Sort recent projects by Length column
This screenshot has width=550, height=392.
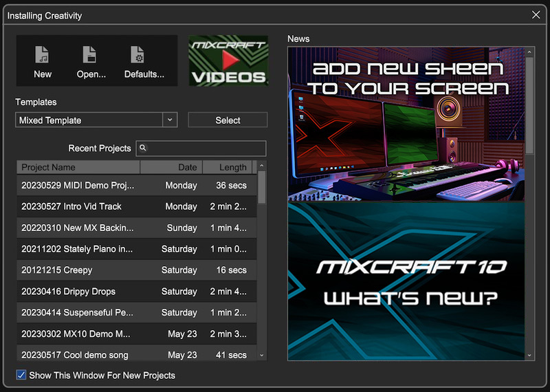point(232,167)
